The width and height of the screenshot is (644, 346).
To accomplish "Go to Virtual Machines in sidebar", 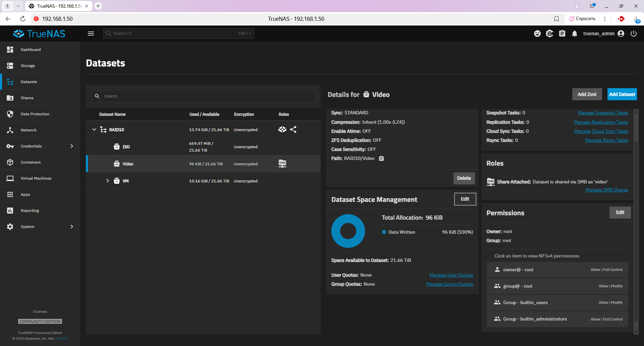I will (36, 178).
